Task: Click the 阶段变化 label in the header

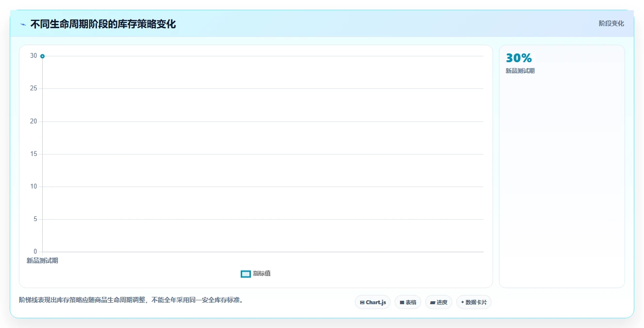Action: (611, 23)
